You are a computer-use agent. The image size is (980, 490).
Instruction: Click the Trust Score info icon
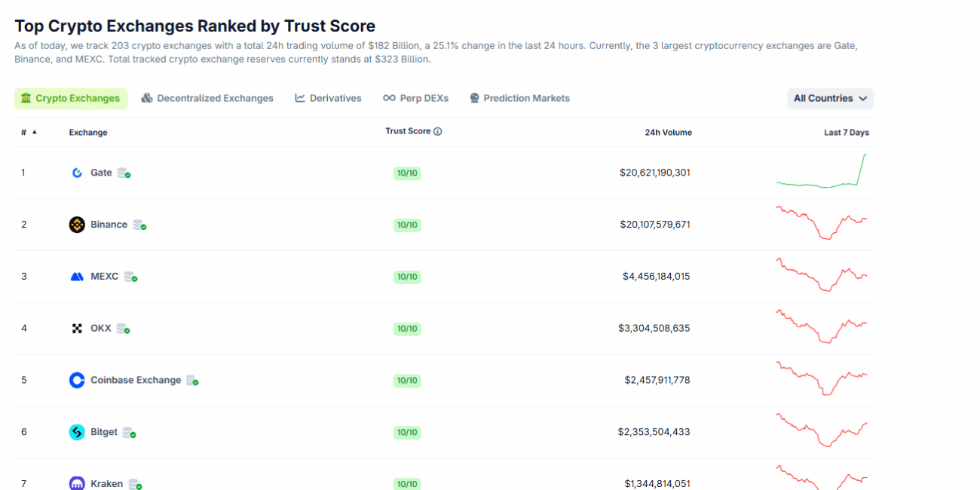coord(438,131)
